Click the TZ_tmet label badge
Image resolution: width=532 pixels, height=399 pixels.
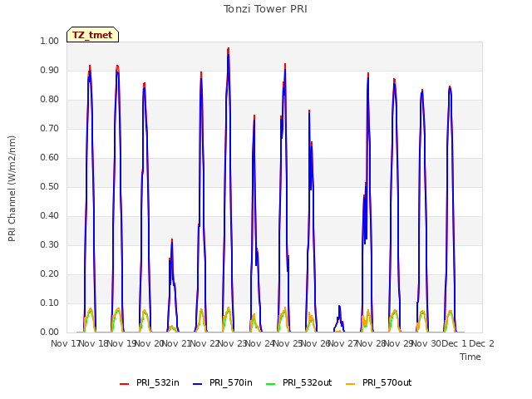coord(92,35)
